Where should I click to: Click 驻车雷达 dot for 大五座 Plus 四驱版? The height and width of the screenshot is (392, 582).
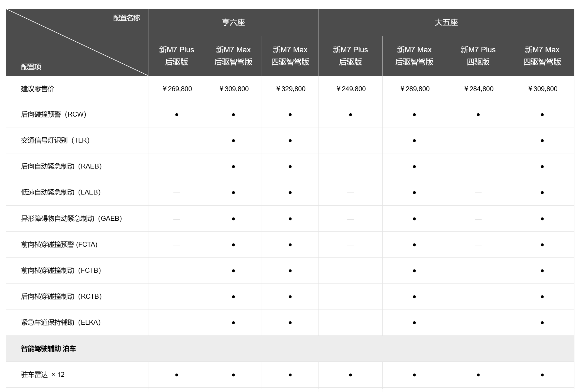click(x=478, y=375)
